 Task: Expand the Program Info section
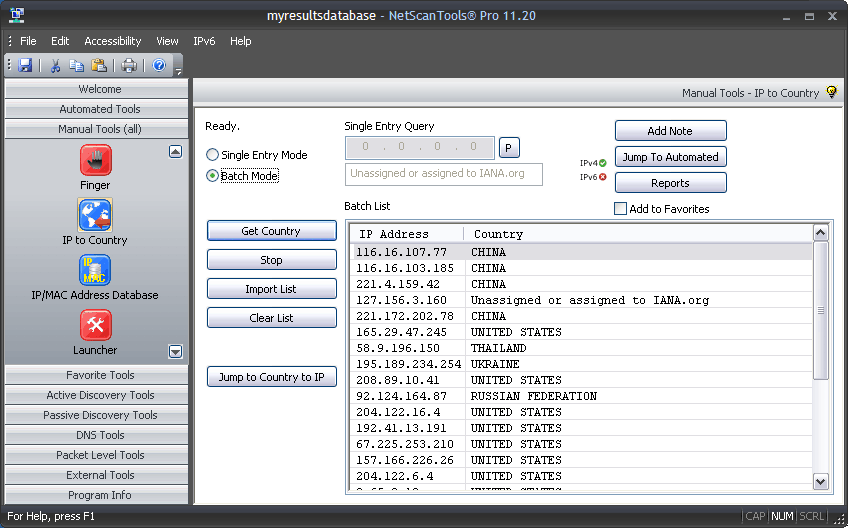coord(96,495)
